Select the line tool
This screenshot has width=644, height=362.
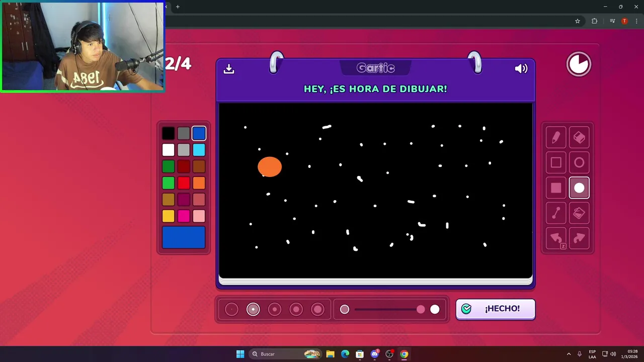tap(556, 213)
